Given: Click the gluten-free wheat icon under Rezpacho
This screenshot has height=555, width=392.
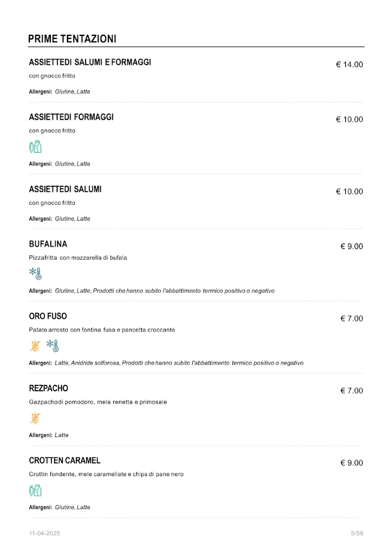Looking at the screenshot, I should tap(35, 418).
